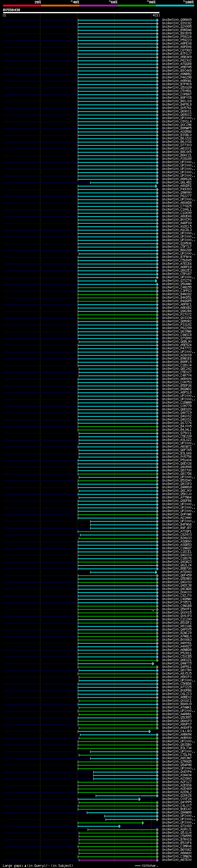Screen dimensions: 197x868
Task: Select the UniRef100_P46298 label
Action: (x=177, y=78)
